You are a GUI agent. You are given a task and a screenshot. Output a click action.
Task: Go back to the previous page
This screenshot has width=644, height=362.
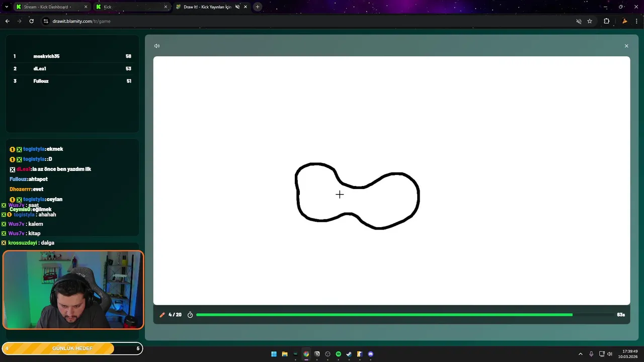pyautogui.click(x=7, y=21)
